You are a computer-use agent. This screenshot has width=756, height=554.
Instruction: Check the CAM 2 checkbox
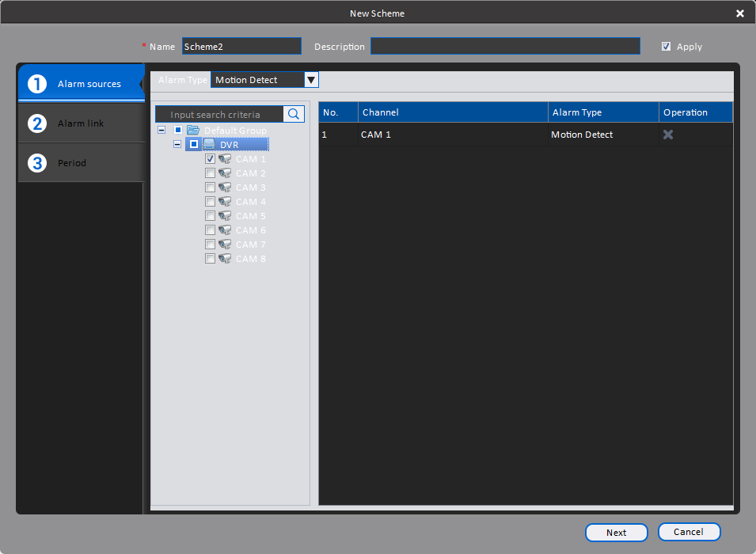click(210, 173)
